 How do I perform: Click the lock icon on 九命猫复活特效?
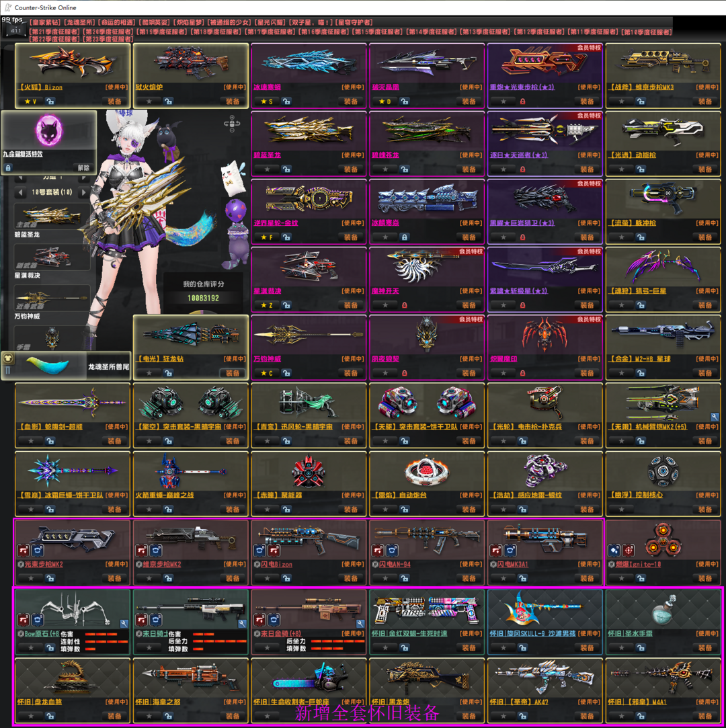[x=8, y=168]
